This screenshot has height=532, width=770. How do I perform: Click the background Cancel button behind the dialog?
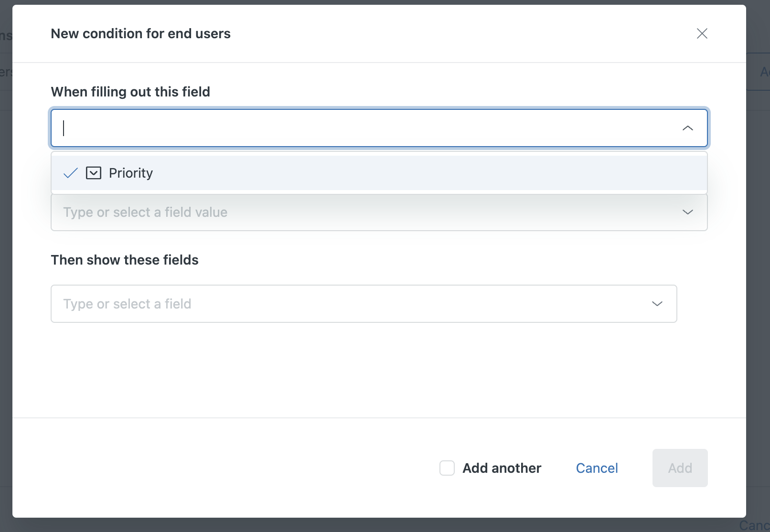pos(756,525)
